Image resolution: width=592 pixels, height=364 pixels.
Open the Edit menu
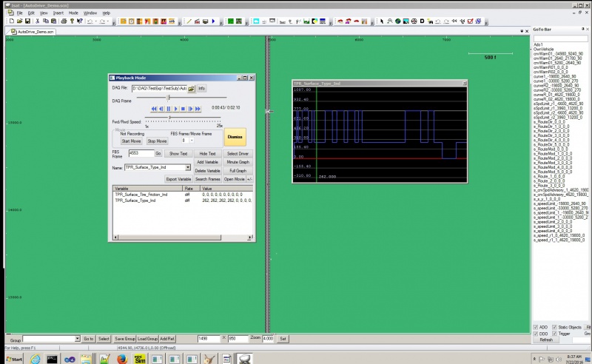point(31,13)
